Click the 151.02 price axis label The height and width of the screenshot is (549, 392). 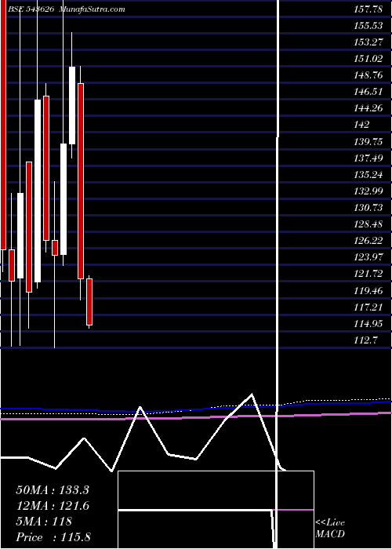coord(368,59)
